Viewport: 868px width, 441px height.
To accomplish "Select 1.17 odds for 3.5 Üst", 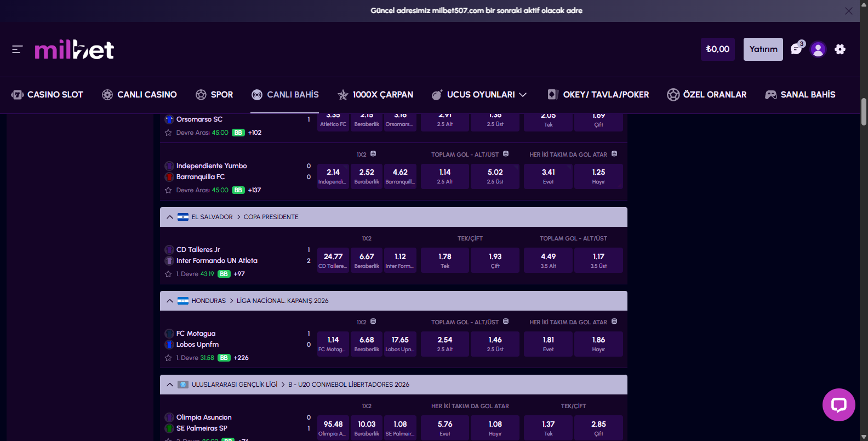I will coord(598,260).
